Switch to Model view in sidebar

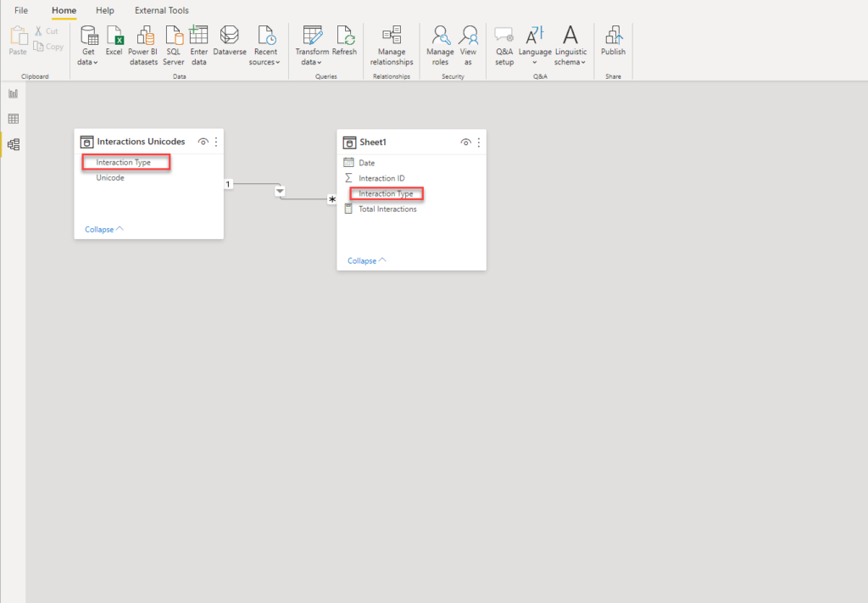tap(14, 144)
